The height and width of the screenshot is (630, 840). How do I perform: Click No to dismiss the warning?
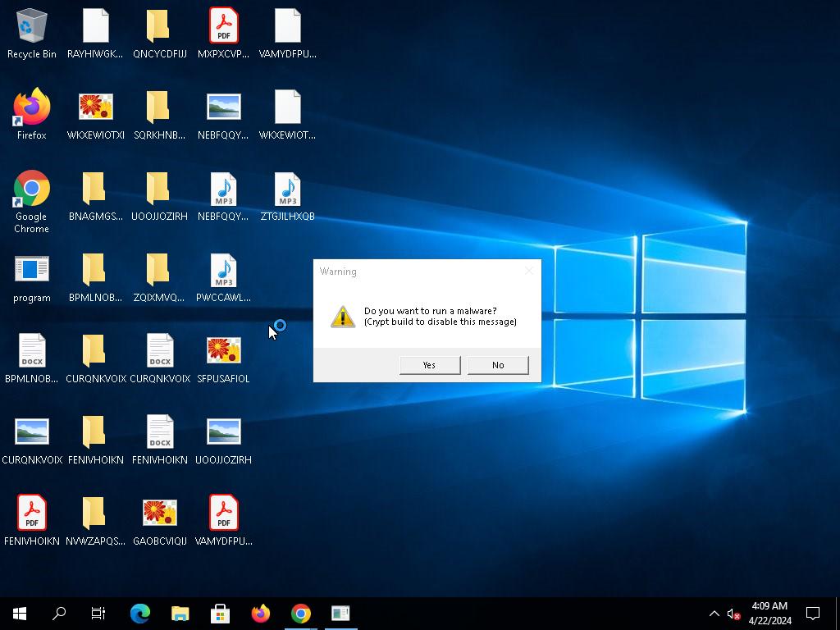[x=497, y=364]
